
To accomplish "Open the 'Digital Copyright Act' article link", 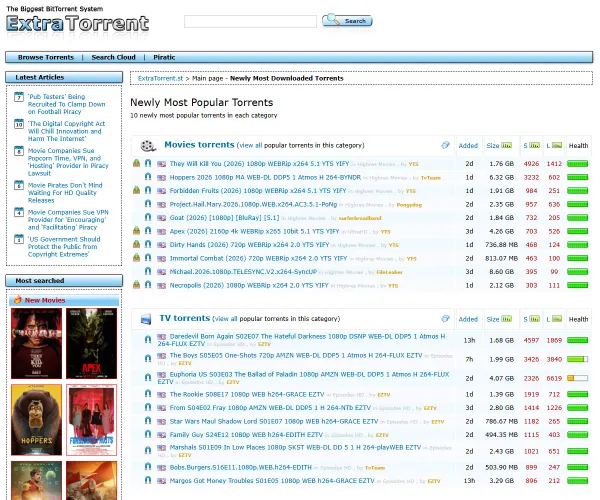I will [x=66, y=131].
